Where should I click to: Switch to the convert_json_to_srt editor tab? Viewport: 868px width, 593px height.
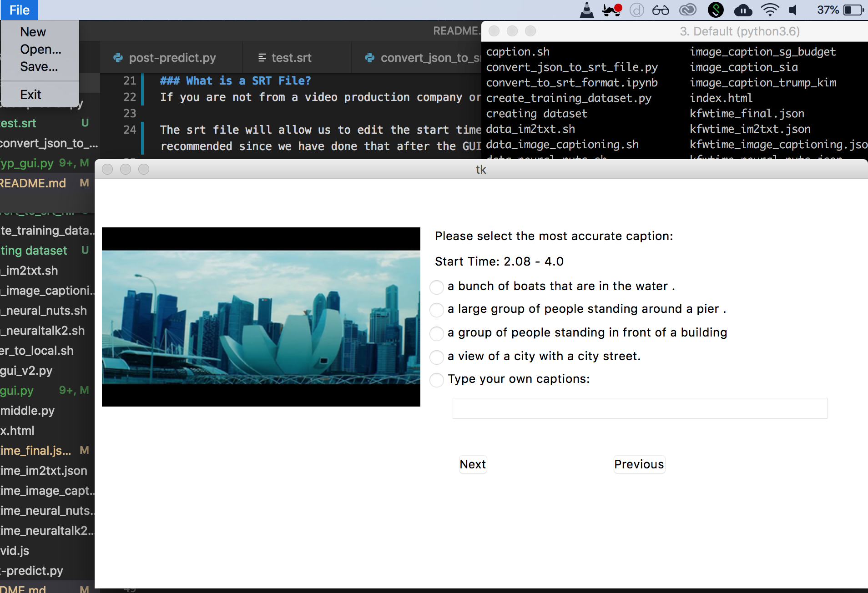[x=417, y=58]
